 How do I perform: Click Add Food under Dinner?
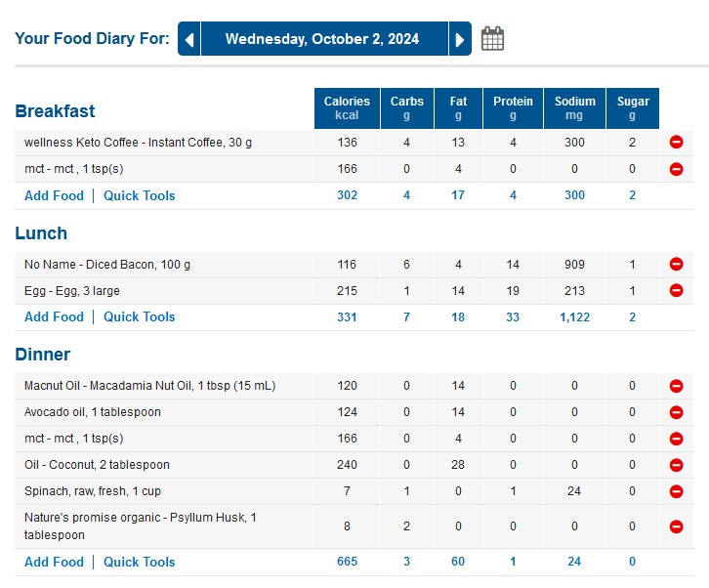tap(54, 562)
